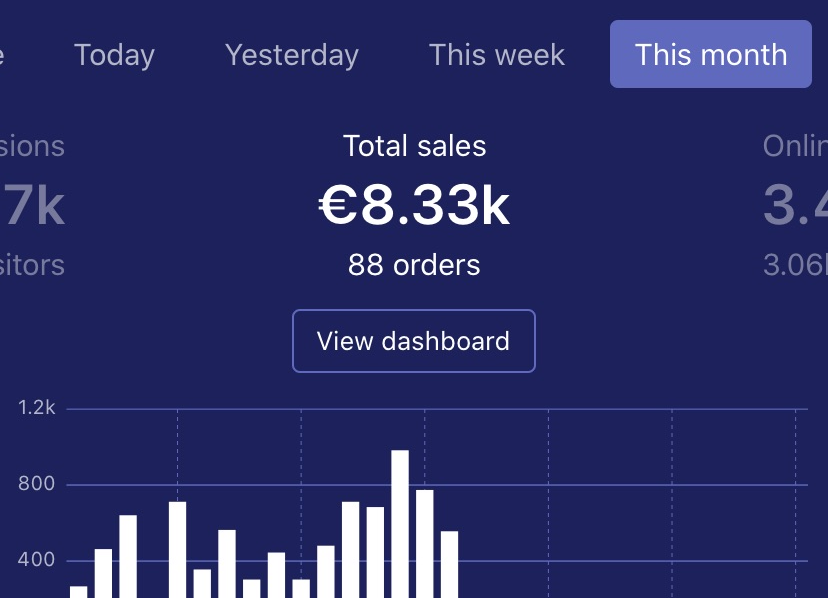828x598 pixels.
Task: Open the This week tab
Action: tap(497, 54)
